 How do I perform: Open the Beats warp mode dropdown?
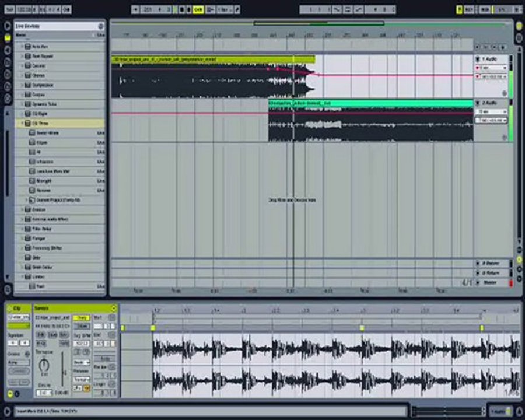(x=81, y=363)
